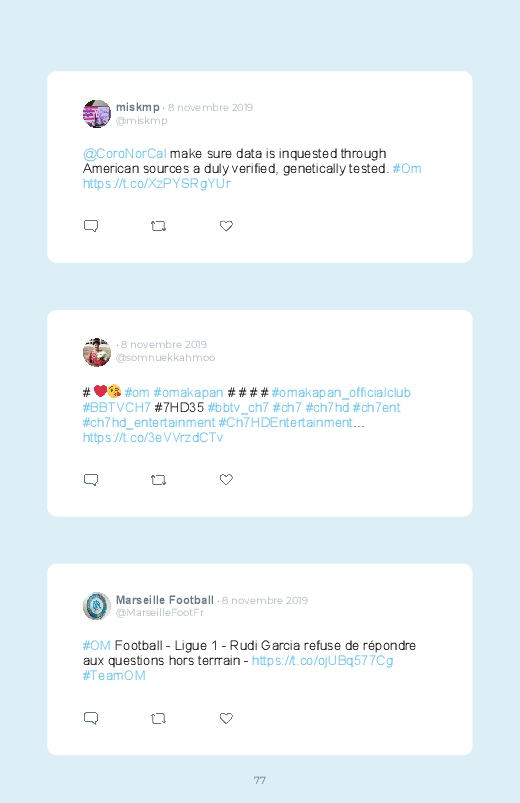
Task: Like the somnuekkahmoo tweet
Action: pyautogui.click(x=226, y=479)
